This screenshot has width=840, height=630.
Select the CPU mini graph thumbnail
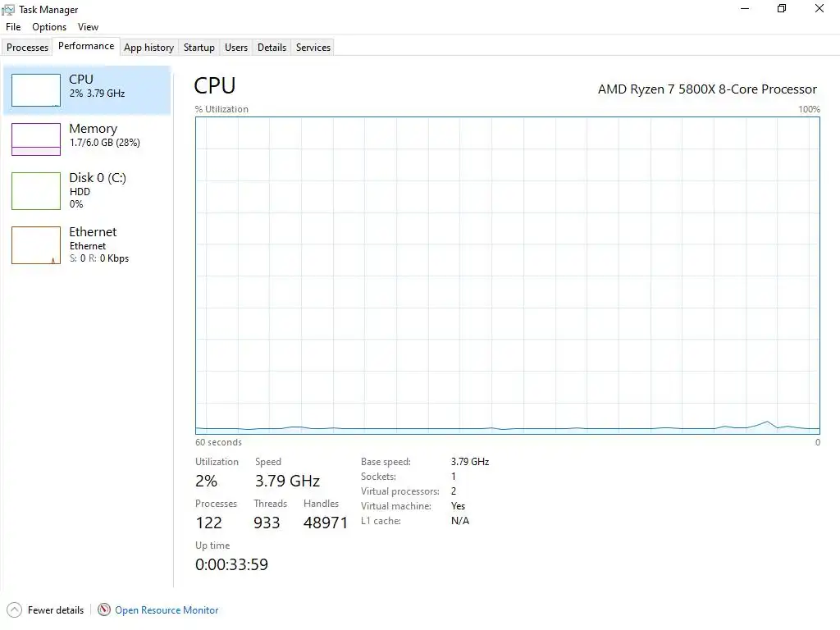click(x=36, y=90)
